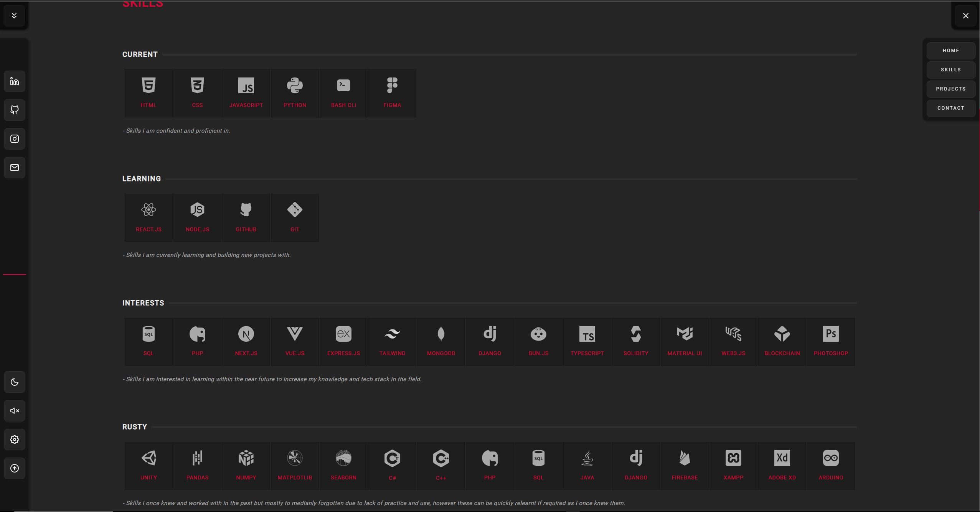Click the React.js skill card
Image resolution: width=980 pixels, height=512 pixels.
pyautogui.click(x=148, y=217)
